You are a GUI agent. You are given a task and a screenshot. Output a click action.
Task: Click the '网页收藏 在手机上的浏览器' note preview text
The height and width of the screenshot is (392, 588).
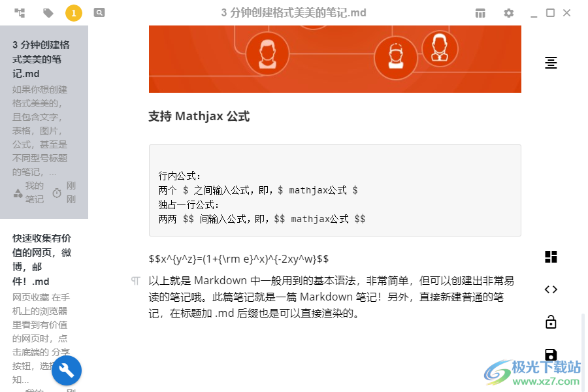pyautogui.click(x=41, y=338)
